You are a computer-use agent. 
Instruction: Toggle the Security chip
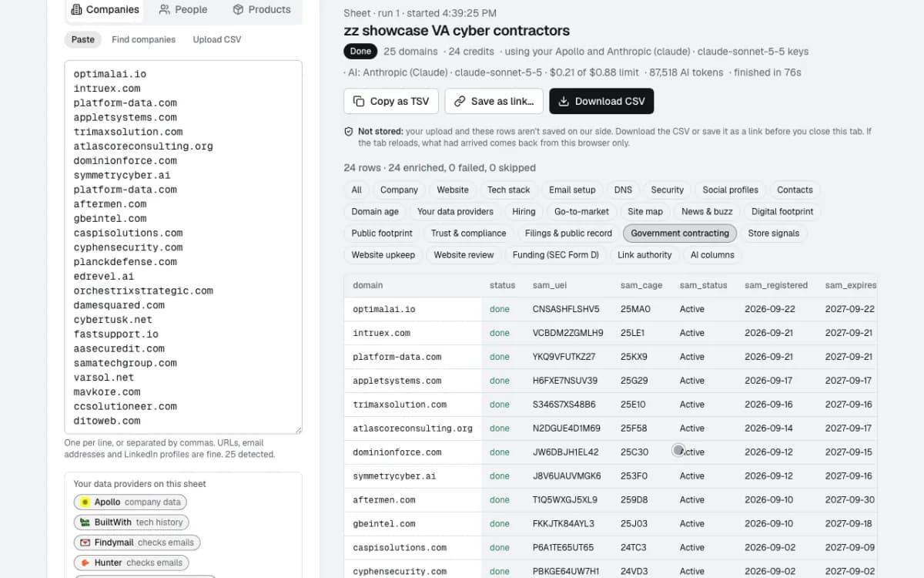[668, 190]
